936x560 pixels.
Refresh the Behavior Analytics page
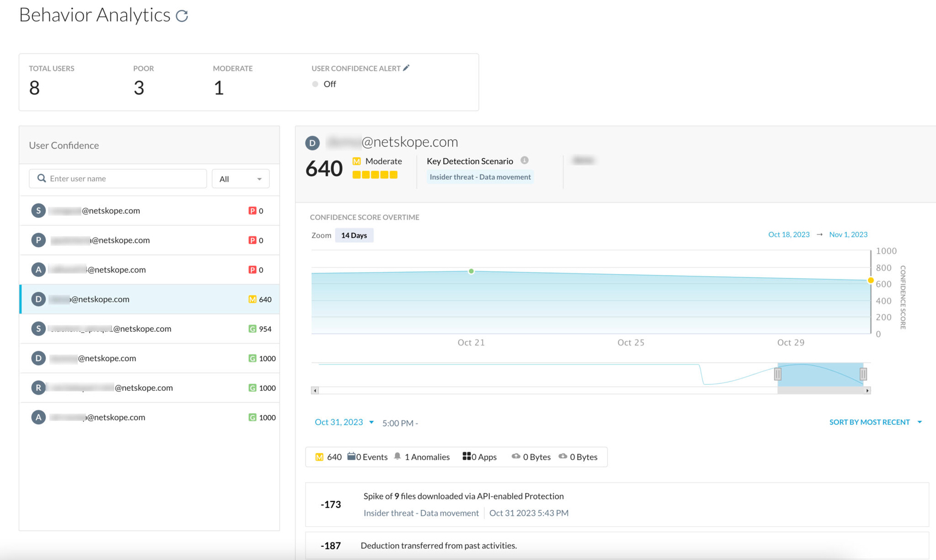[x=182, y=15]
